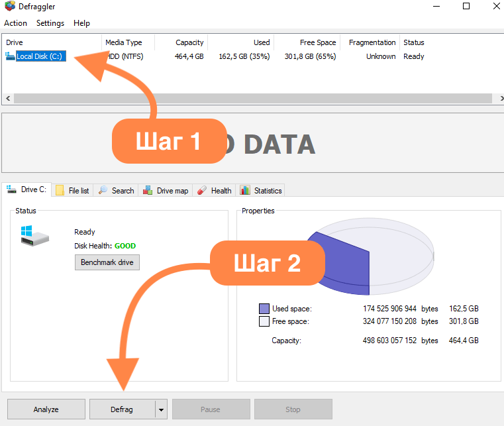
Task: Click the Drive C: tab icon
Action: [11, 189]
